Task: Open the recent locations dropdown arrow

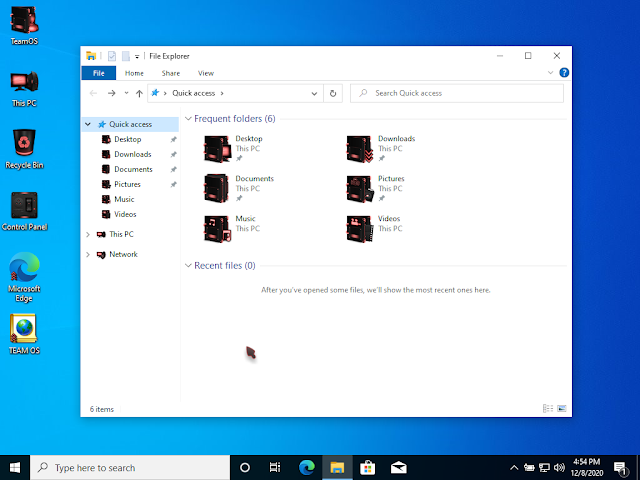Action: (x=126, y=93)
